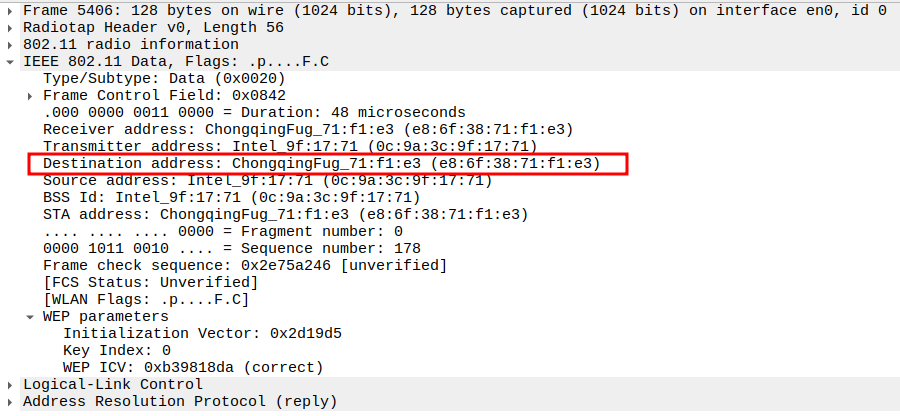Viewport: 900px width, 416px height.
Task: Expand the Radiotap Header v0 section
Action: [x=11, y=27]
